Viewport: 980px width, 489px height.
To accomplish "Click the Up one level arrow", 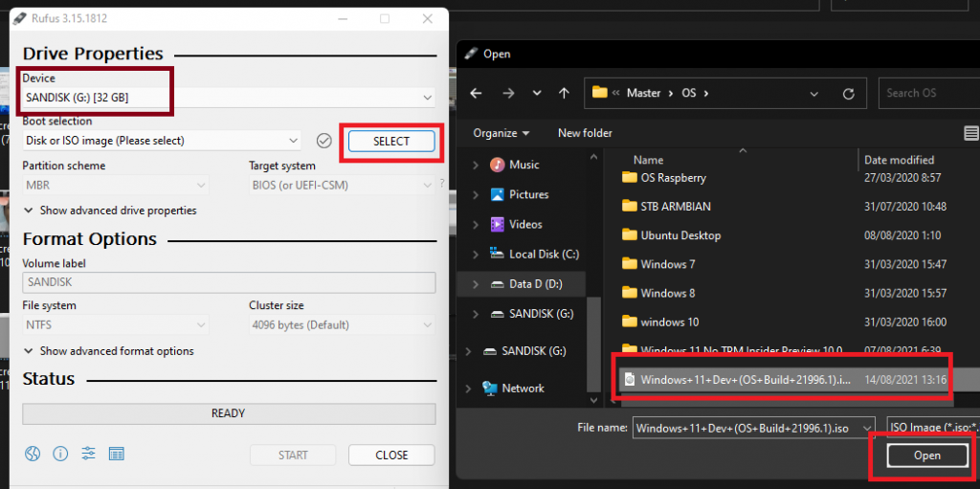I will pyautogui.click(x=565, y=93).
